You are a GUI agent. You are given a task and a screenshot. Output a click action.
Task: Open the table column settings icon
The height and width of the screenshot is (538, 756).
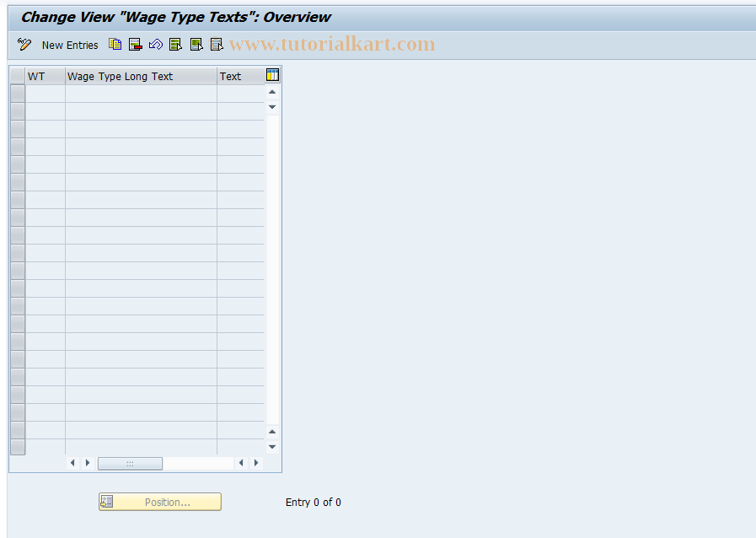272,75
